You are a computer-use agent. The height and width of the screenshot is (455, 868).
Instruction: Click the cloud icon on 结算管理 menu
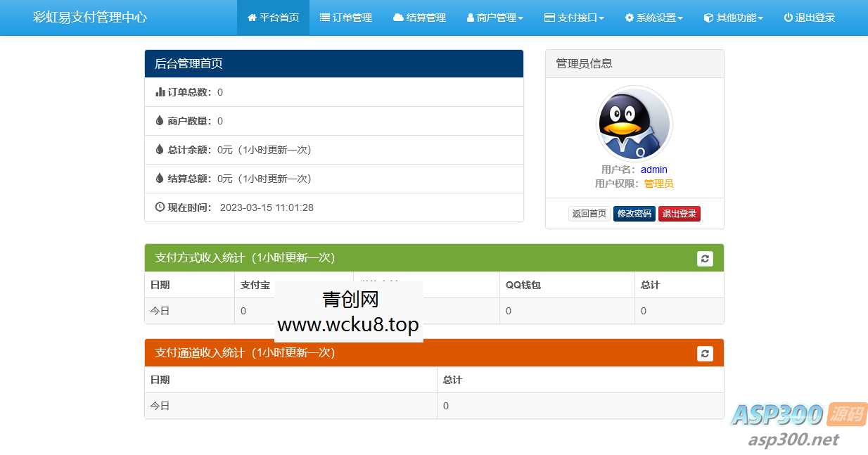[397, 18]
